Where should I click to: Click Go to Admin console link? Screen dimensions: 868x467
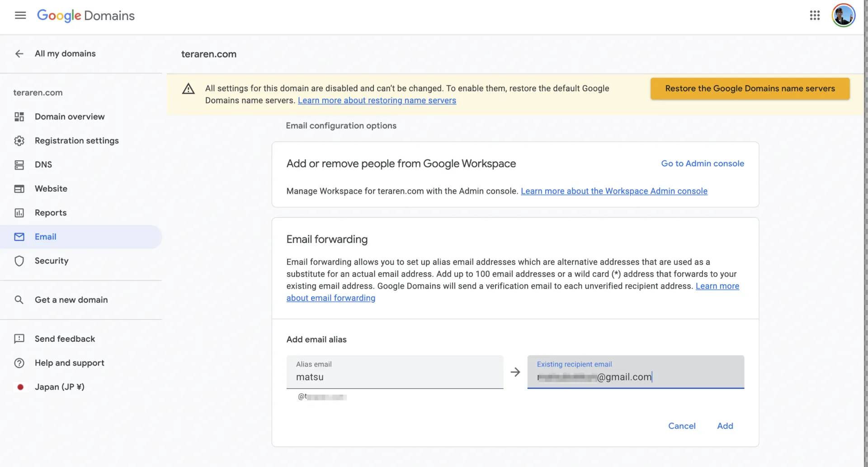(x=702, y=163)
